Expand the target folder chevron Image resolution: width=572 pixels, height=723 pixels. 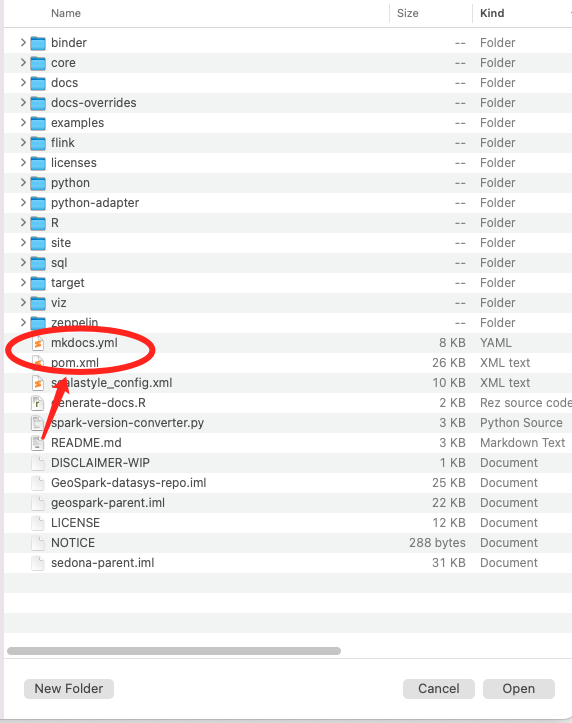click(23, 283)
